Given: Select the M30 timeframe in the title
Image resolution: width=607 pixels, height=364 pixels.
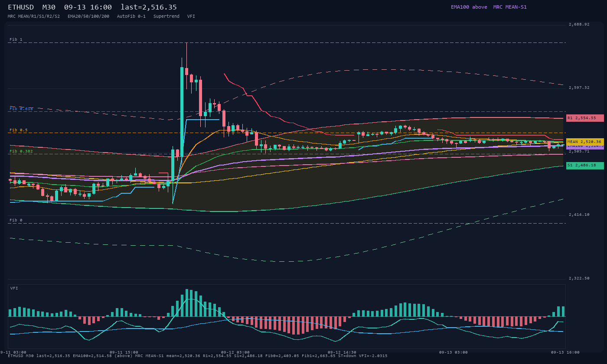Looking at the screenshot, I should coord(49,7).
